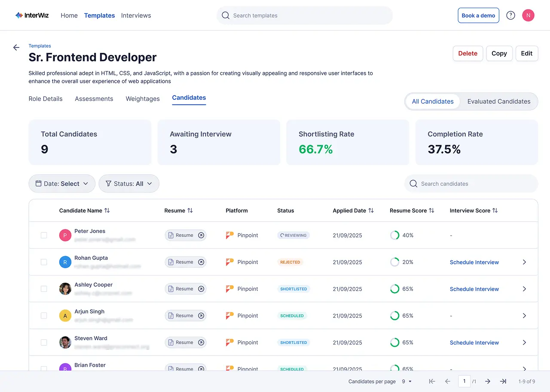Click the last-page arrow in pagination
The height and width of the screenshot is (392, 550).
tap(503, 381)
